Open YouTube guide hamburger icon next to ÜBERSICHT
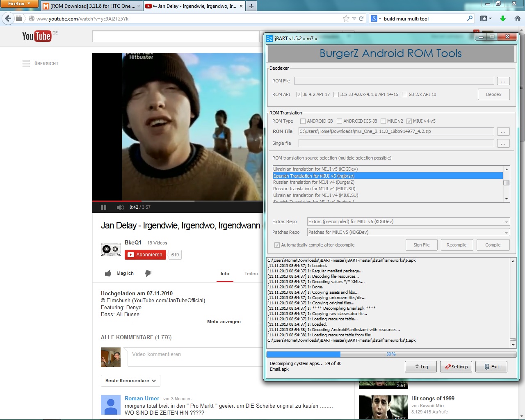The height and width of the screenshot is (420, 525). (26, 64)
